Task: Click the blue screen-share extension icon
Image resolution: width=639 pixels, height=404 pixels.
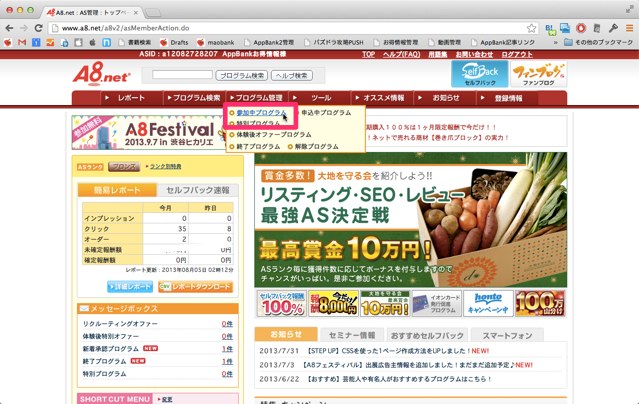Action: pos(565,28)
